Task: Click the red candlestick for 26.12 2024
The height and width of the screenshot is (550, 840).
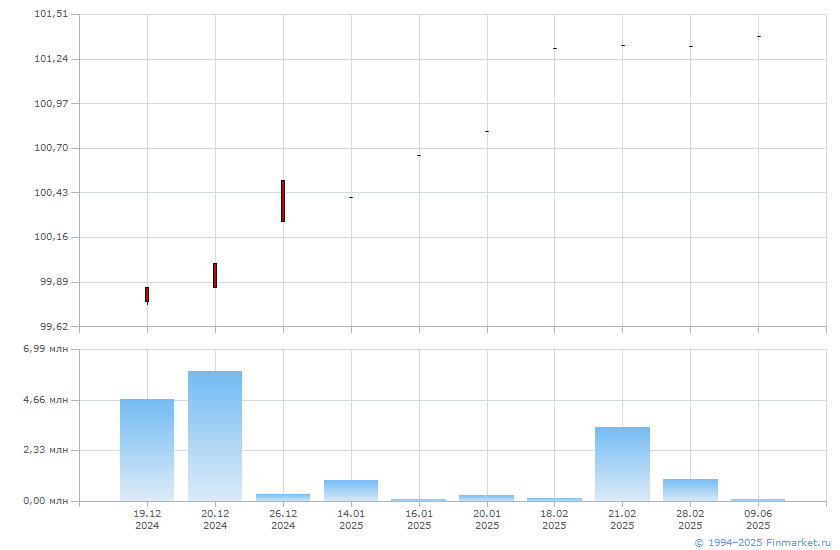Action: click(283, 201)
